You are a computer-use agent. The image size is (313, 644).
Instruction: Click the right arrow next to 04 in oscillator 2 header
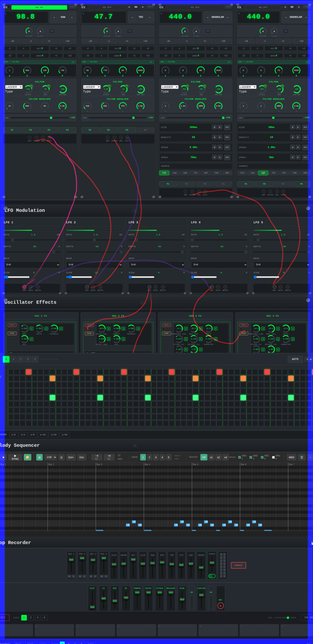(143, 7)
